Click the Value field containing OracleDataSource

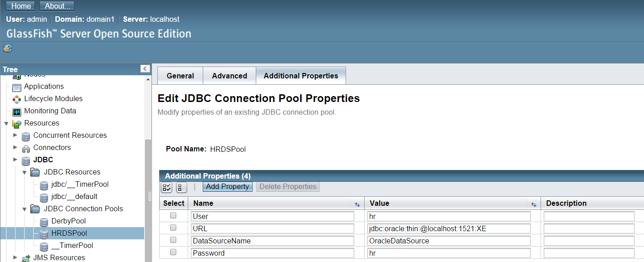pos(449,240)
